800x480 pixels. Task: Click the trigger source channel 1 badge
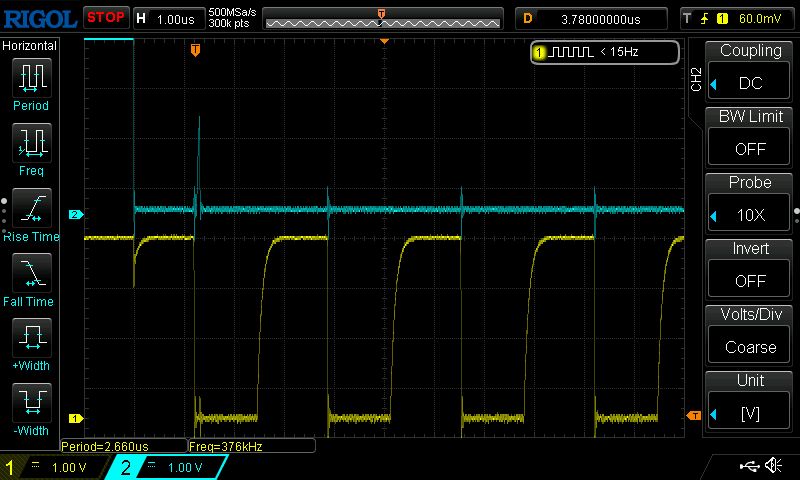722,19
